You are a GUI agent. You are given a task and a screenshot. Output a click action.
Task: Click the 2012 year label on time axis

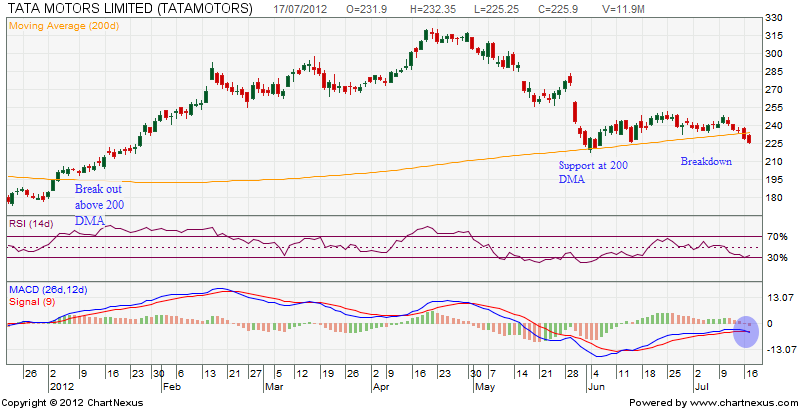61,387
